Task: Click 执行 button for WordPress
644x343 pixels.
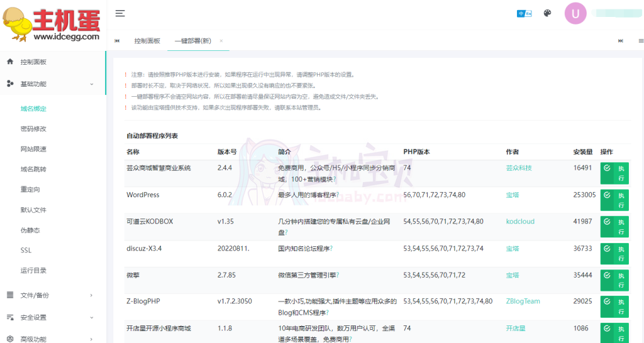Action: [614, 200]
